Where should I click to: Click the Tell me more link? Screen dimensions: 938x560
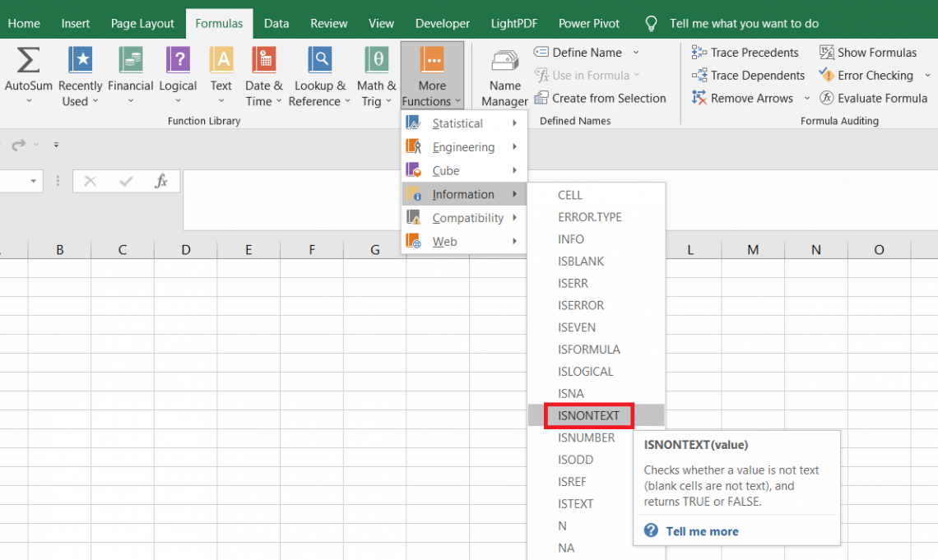point(701,530)
